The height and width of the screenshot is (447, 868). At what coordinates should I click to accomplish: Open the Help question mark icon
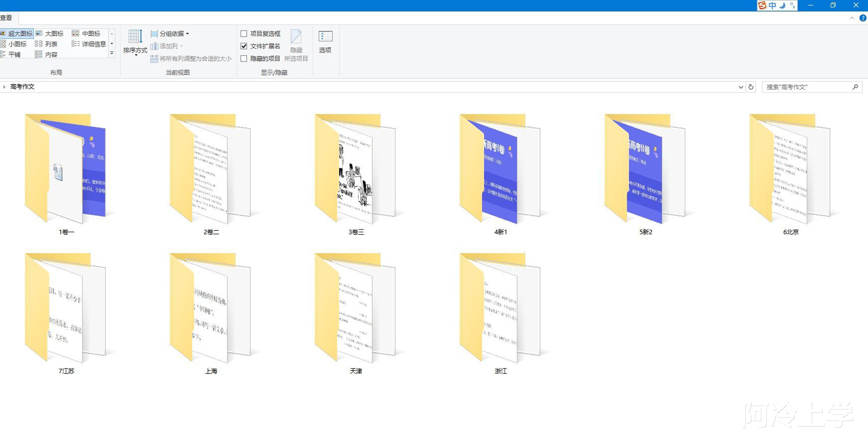coord(863,18)
